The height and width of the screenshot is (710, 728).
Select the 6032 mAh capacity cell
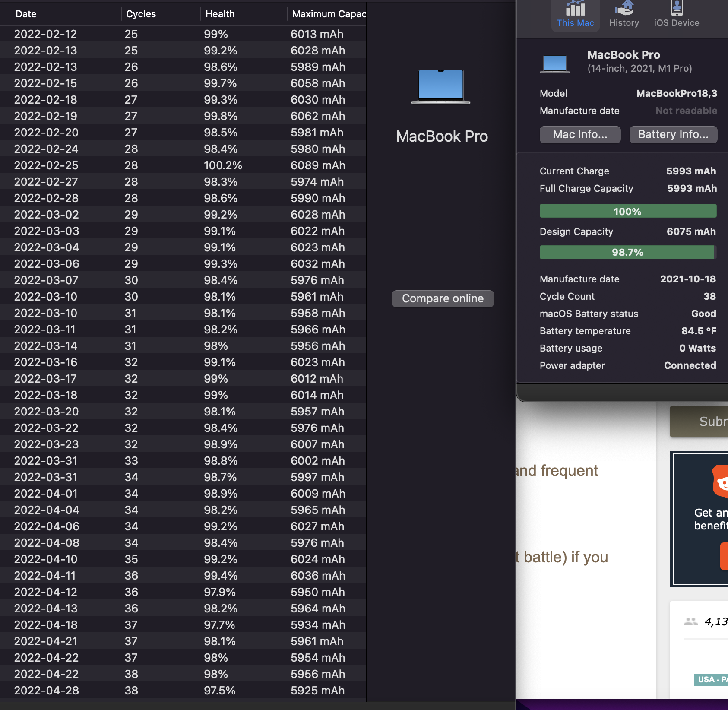[x=318, y=264]
